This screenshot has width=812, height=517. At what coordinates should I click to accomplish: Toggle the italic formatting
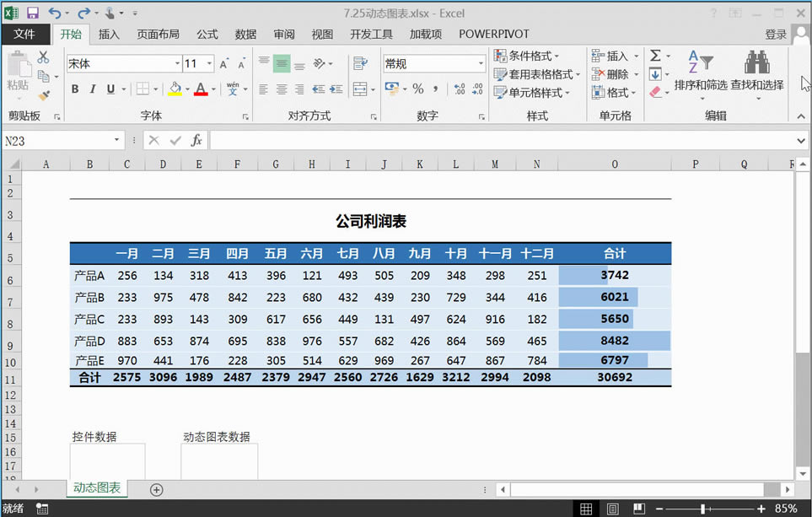click(92, 88)
